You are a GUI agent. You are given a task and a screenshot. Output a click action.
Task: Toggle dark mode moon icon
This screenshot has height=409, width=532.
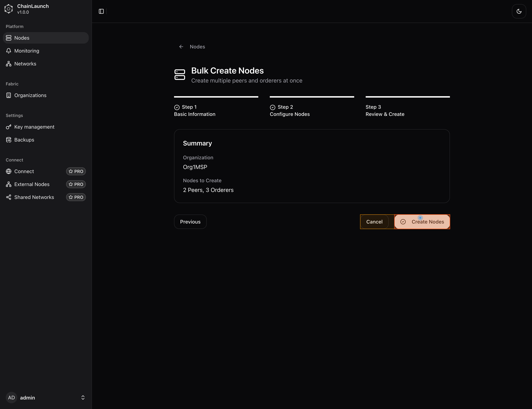click(x=519, y=11)
